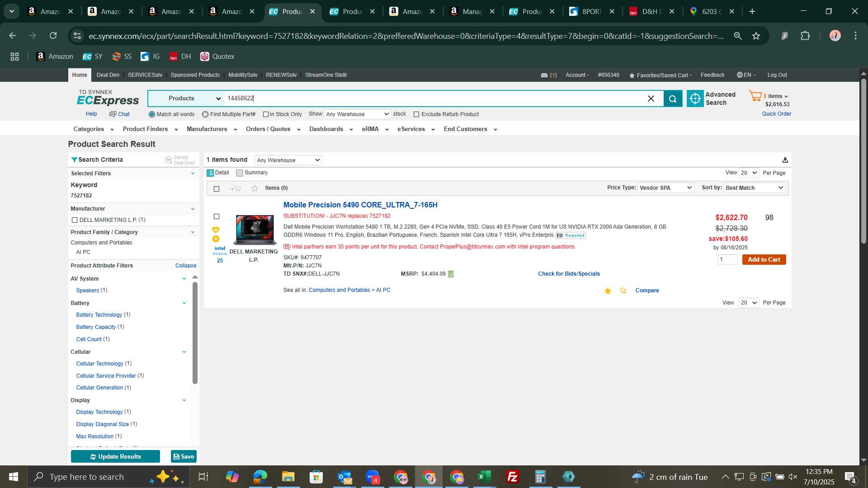The image size is (868, 488).
Task: Click the Add to Cart button
Action: 764,260
